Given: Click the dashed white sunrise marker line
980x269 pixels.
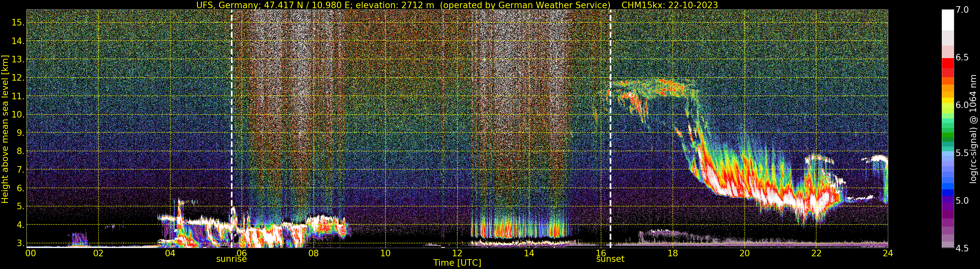Looking at the screenshot, I should click(231, 129).
